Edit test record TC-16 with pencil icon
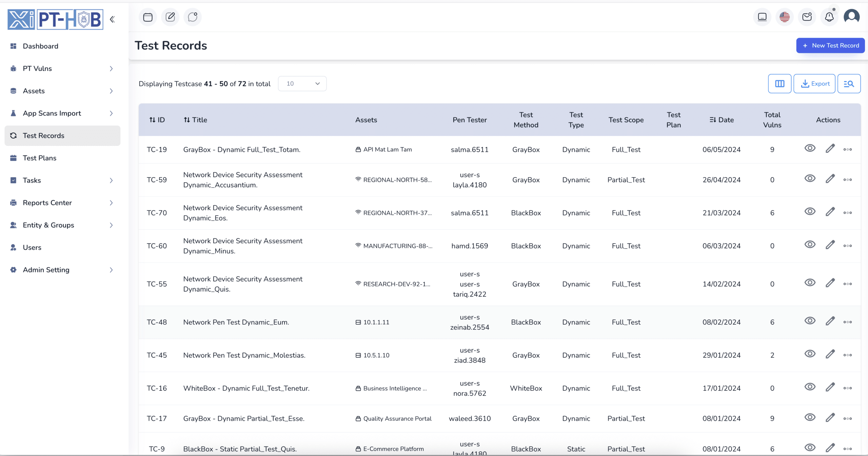The height and width of the screenshot is (456, 868). [830, 387]
